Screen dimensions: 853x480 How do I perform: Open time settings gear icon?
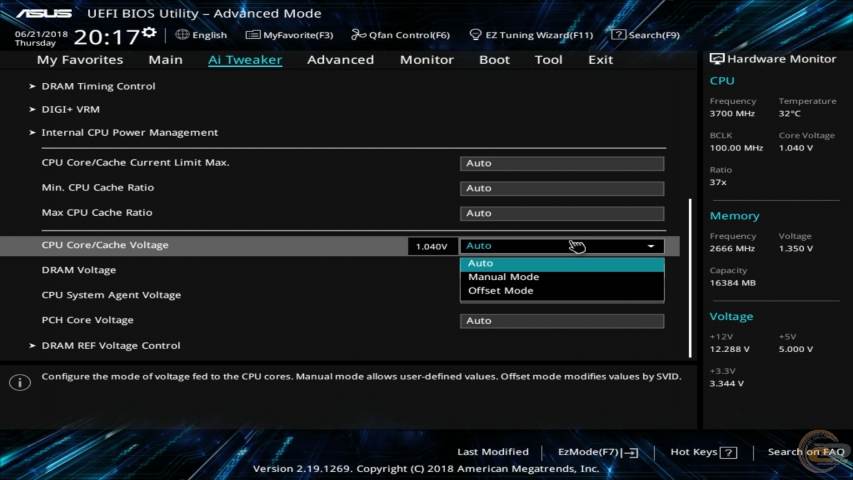tap(149, 32)
